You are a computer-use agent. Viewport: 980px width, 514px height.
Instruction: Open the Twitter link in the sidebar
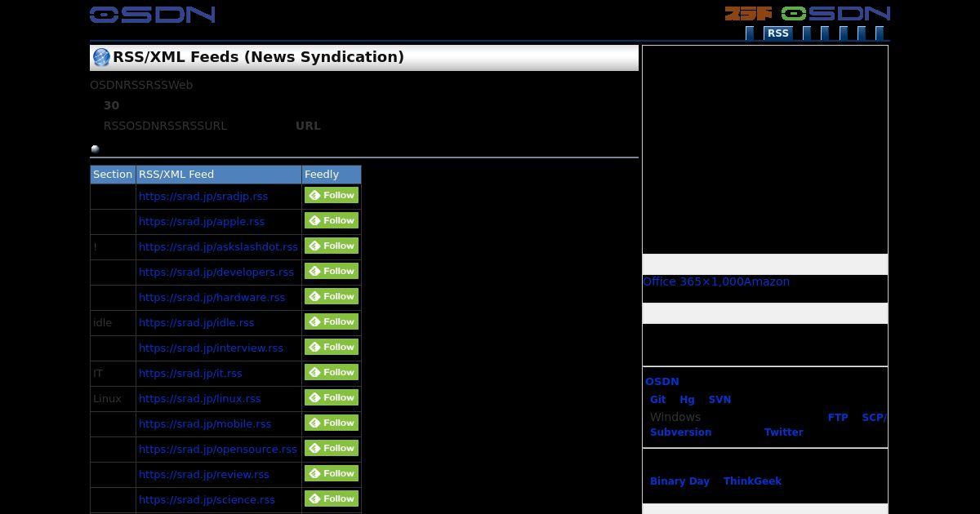click(783, 432)
